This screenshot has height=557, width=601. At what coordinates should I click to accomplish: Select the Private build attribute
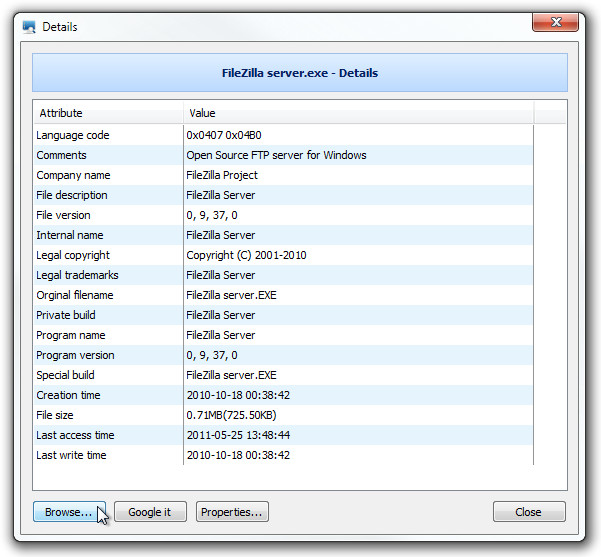click(x=66, y=315)
